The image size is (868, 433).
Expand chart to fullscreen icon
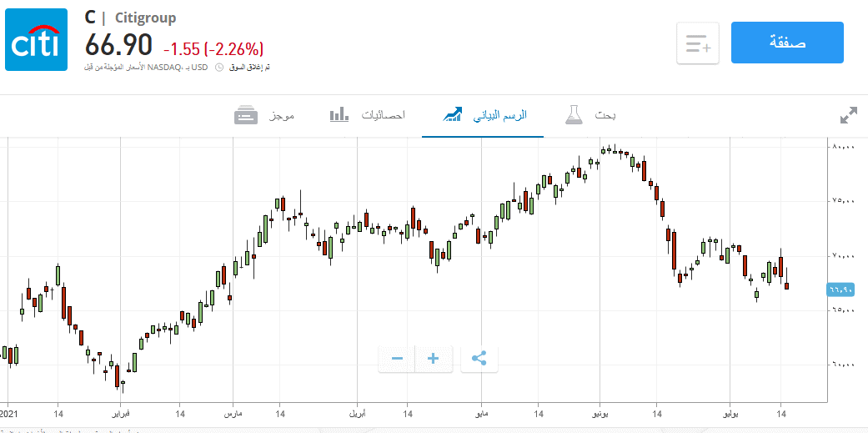(x=849, y=115)
